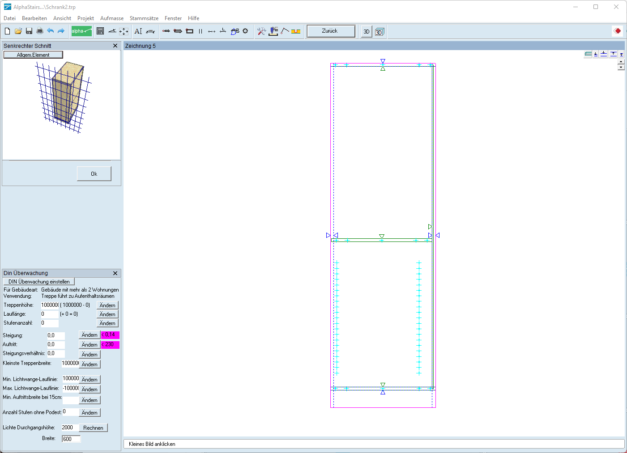627x453 pixels.
Task: Click the green shelf board in drawing
Action: coord(382,240)
